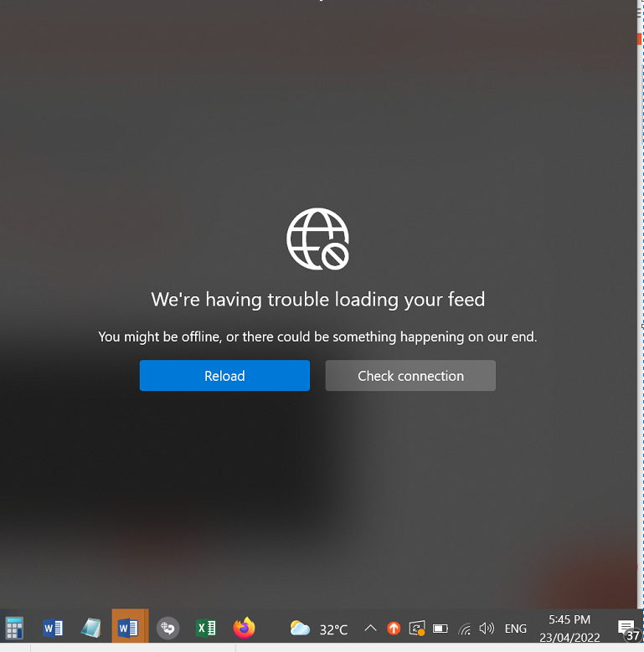Open the Notepad taskbar icon
The width and height of the screenshot is (644, 652).
coord(91,628)
